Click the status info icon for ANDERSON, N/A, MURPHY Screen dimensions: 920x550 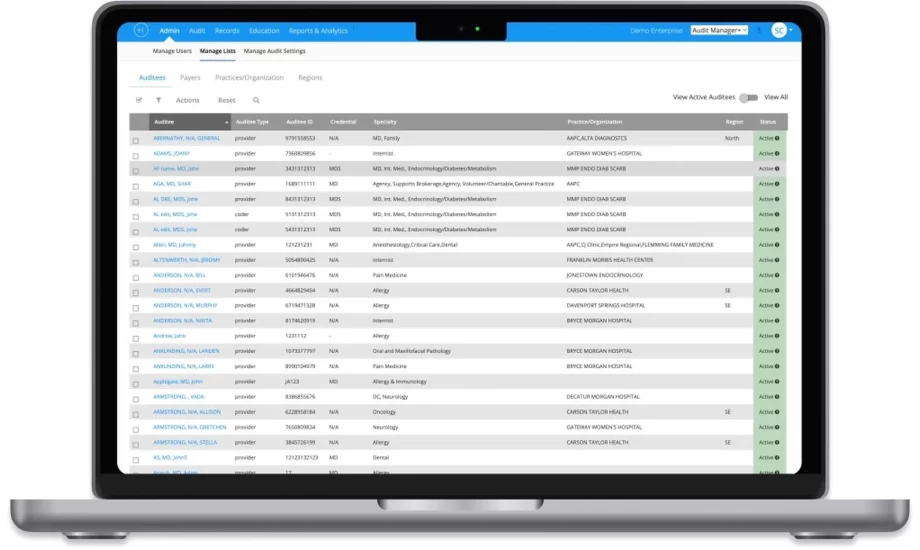point(777,306)
